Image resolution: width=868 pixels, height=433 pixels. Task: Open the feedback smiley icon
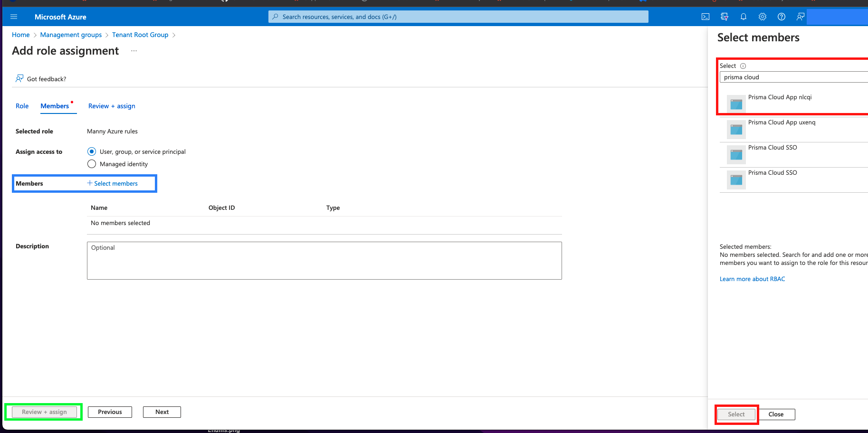tap(800, 16)
